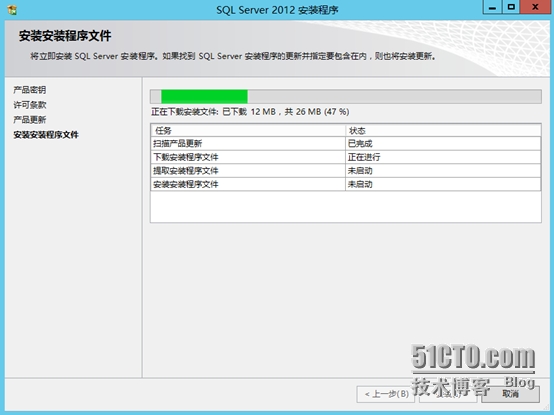Click the 已完成 status cell
554x415 pixels.
click(x=443, y=143)
